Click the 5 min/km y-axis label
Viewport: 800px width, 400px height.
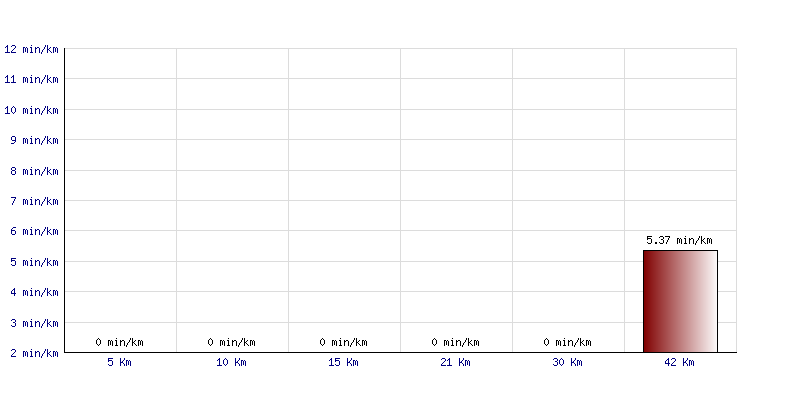coord(34,262)
